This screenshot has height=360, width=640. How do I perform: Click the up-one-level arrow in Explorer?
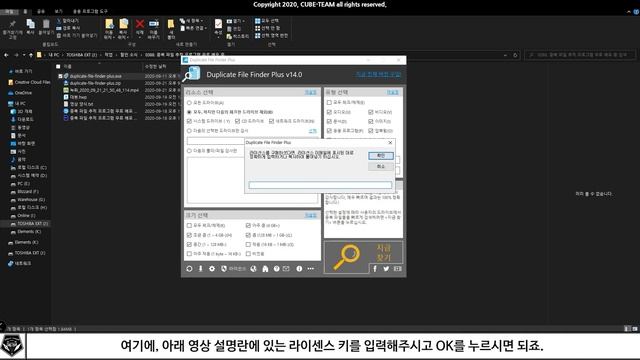(31, 55)
